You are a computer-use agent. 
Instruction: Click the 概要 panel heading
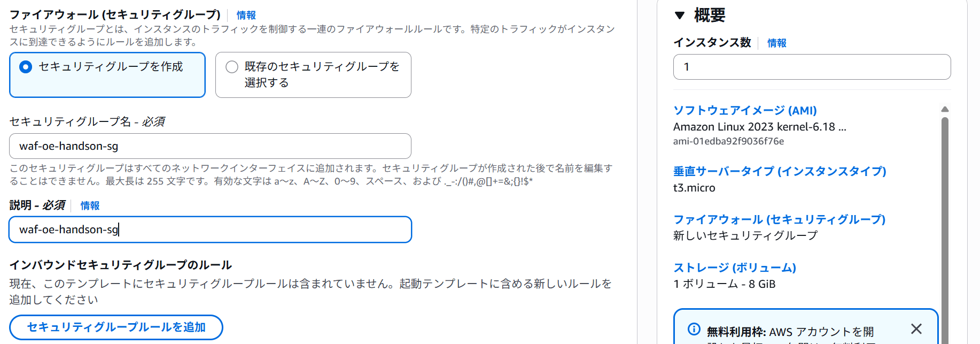(710, 16)
